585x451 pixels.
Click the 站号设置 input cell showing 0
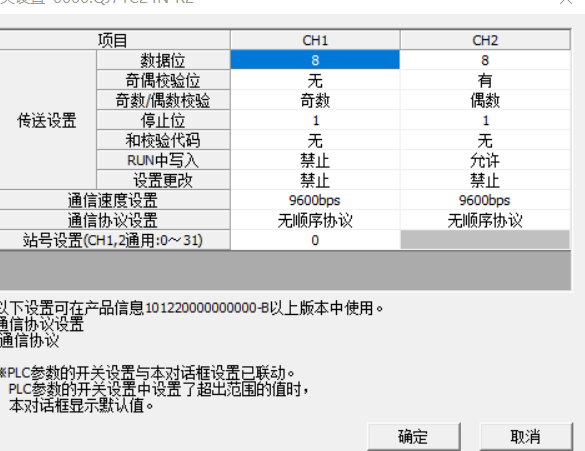pyautogui.click(x=315, y=240)
